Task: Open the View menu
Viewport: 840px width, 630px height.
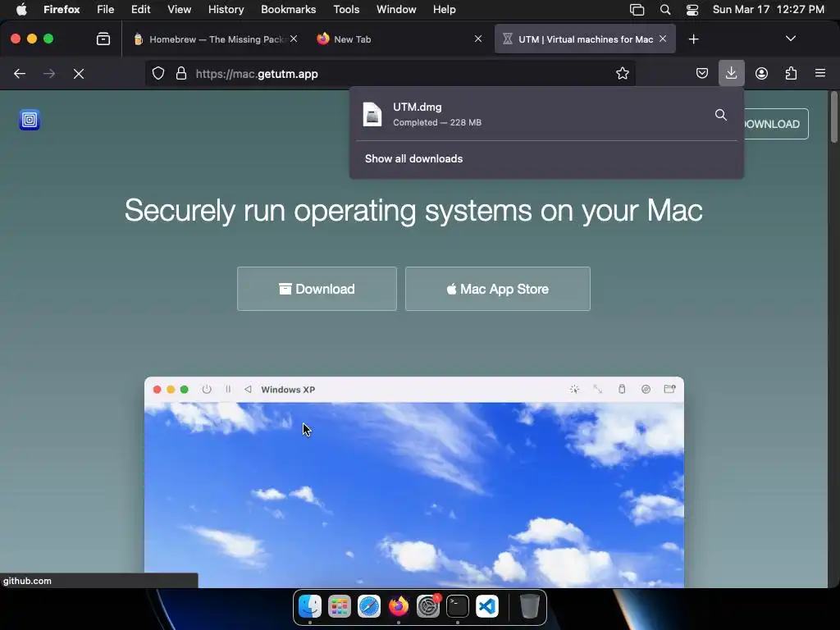Action: 179,10
